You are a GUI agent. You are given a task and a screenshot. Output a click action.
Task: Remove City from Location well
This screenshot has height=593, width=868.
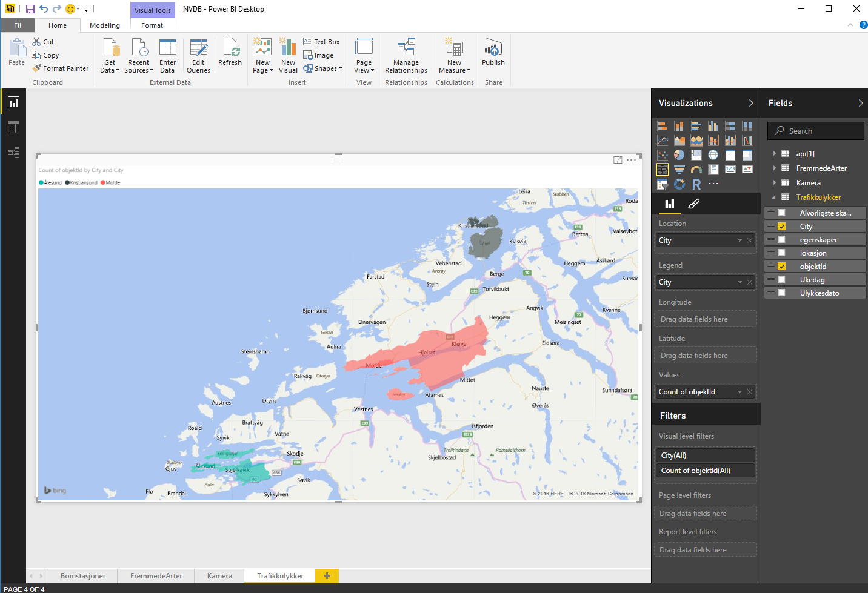750,240
